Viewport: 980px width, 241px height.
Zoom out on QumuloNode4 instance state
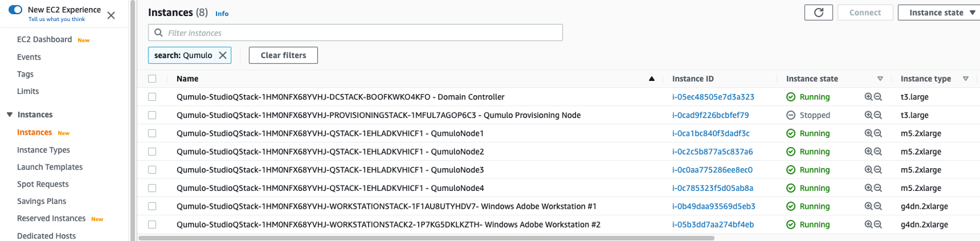click(x=878, y=188)
